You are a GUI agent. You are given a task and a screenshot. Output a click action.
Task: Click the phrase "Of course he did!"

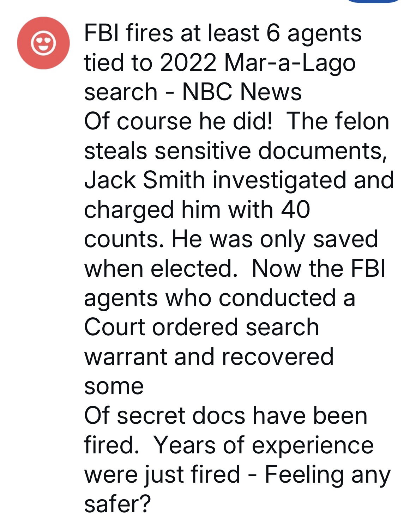tap(178, 121)
